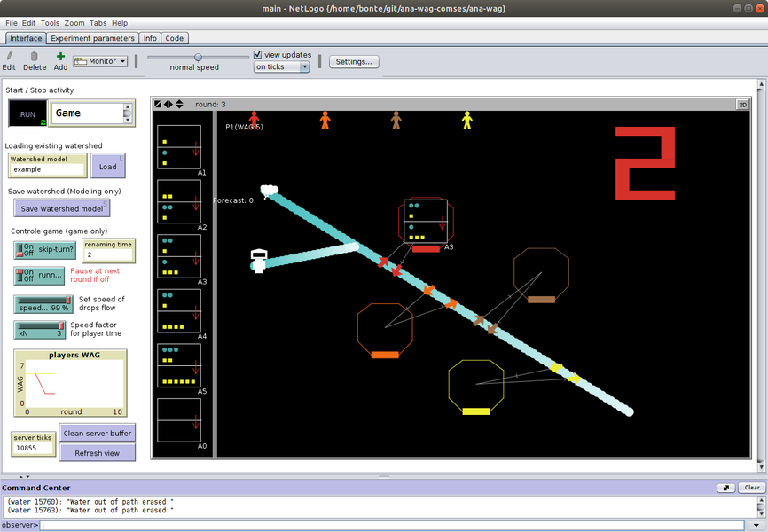The width and height of the screenshot is (768, 532).
Task: Click the Clear command center button
Action: pos(751,488)
